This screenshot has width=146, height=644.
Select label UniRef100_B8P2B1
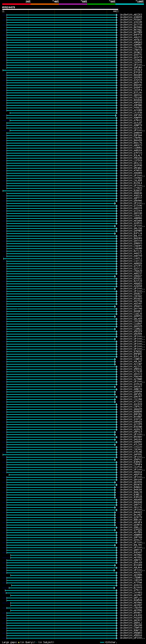pyautogui.click(x=131, y=414)
